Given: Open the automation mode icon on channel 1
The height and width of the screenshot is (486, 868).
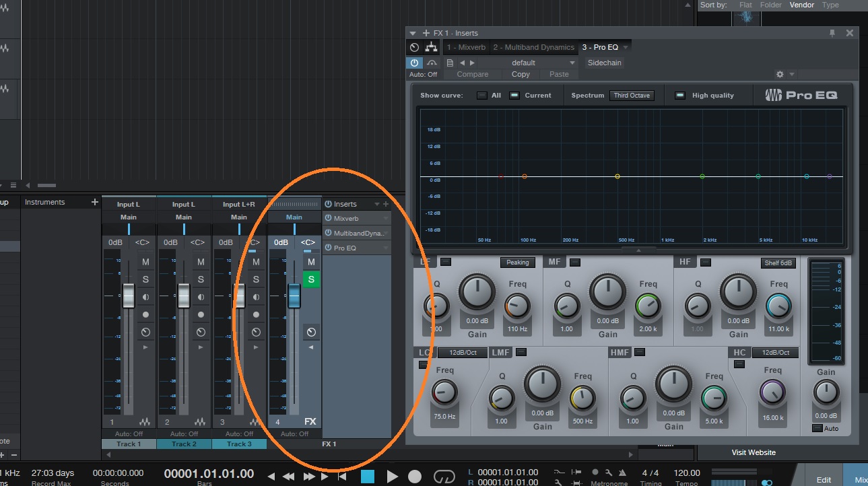Looking at the screenshot, I should click(145, 332).
